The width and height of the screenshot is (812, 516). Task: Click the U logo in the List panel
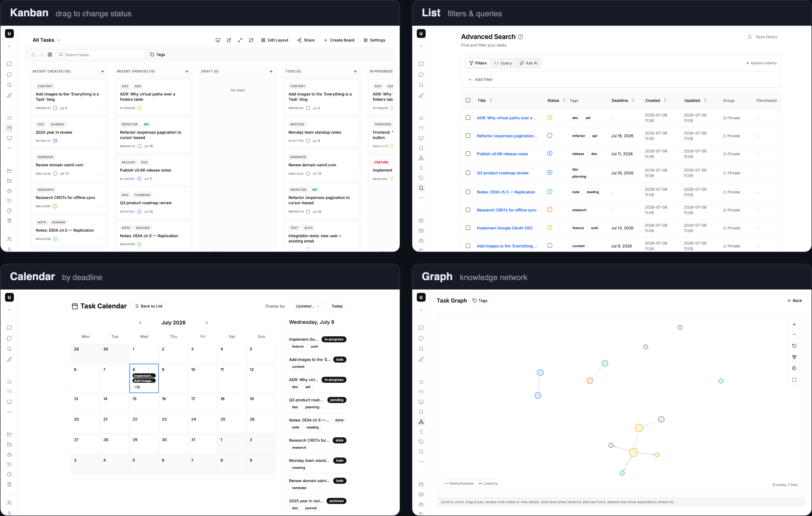pyautogui.click(x=421, y=33)
